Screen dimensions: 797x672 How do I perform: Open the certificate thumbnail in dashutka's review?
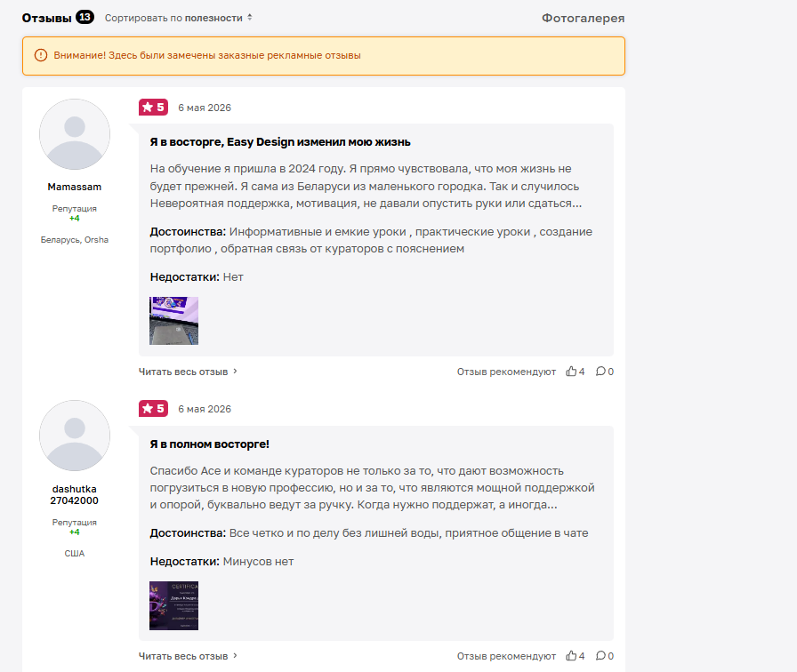(173, 606)
